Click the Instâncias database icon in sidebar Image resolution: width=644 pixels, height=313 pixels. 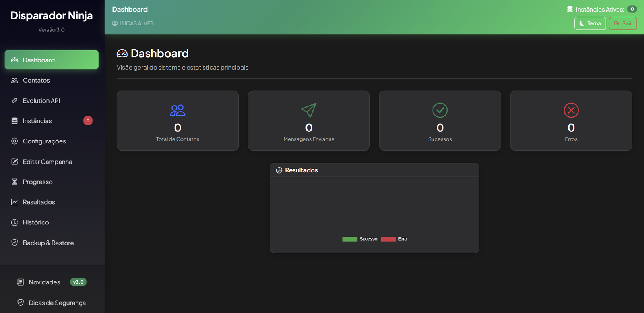tap(14, 121)
